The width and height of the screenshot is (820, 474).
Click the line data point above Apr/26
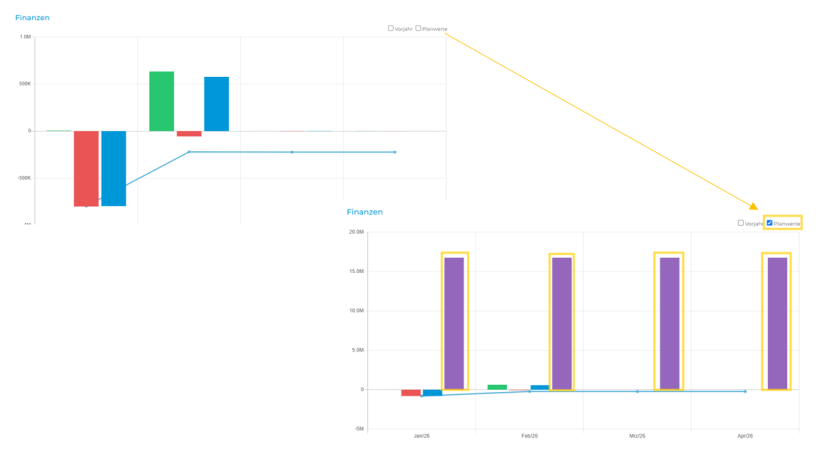[x=745, y=391]
